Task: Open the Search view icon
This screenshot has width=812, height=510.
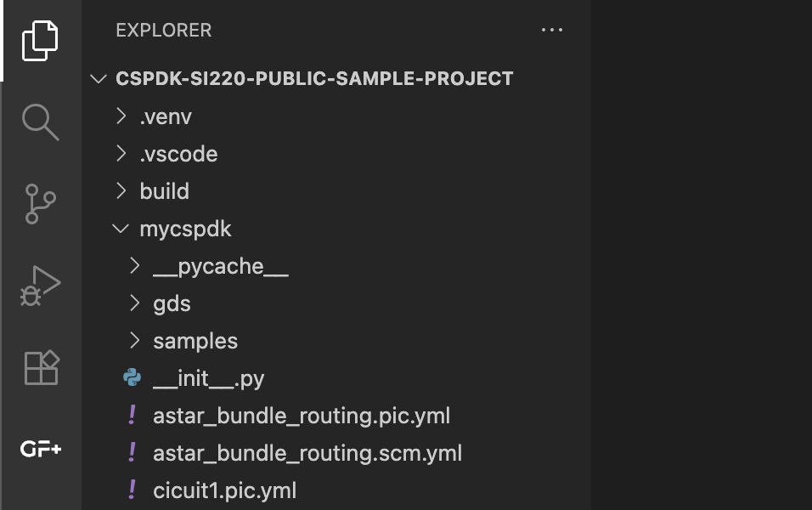Action: click(42, 122)
